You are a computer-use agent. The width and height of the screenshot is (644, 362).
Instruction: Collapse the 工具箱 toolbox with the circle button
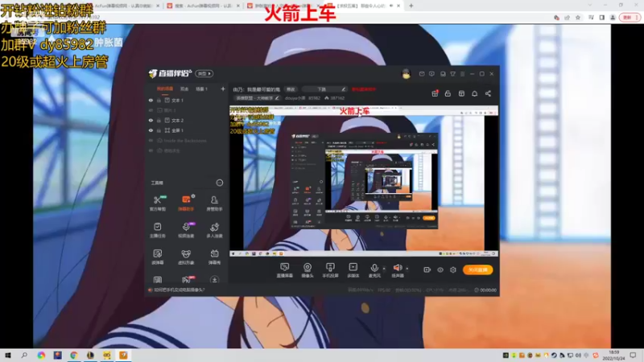pyautogui.click(x=219, y=183)
